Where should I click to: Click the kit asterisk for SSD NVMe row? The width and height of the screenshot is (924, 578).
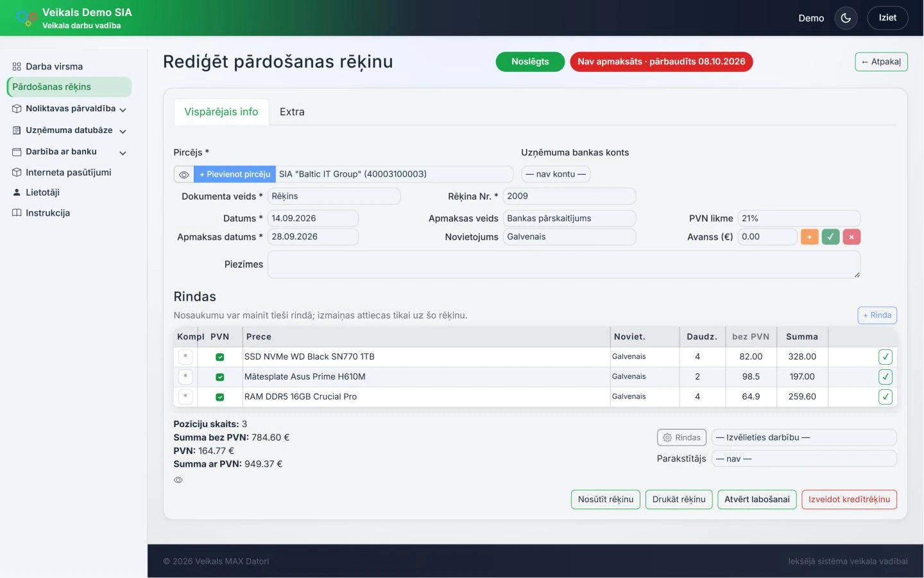click(185, 356)
